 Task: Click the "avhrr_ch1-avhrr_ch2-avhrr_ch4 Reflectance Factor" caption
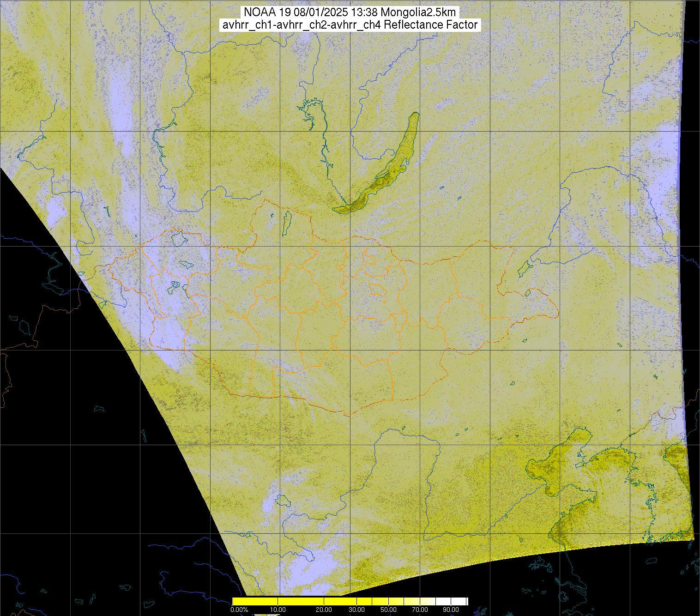pyautogui.click(x=350, y=25)
